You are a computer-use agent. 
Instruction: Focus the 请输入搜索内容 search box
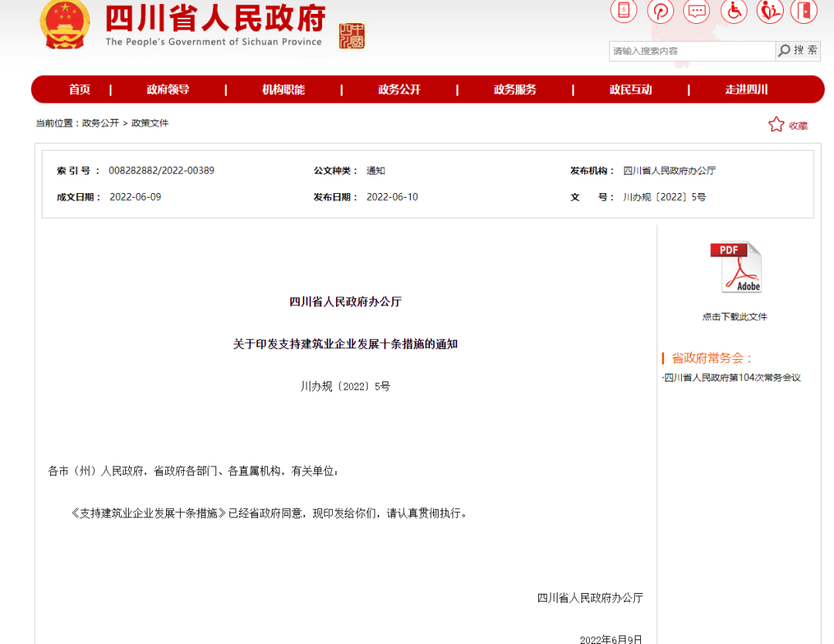[691, 51]
